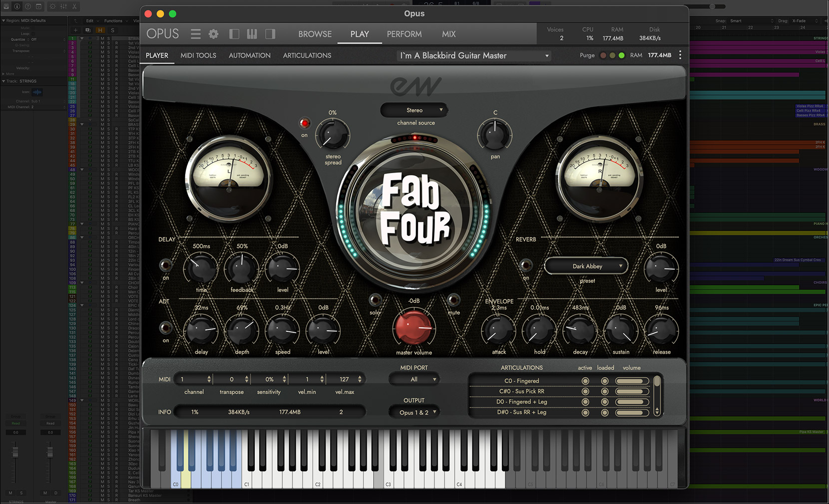Click the envelope hold knob
This screenshot has height=504, width=829.
tap(539, 330)
